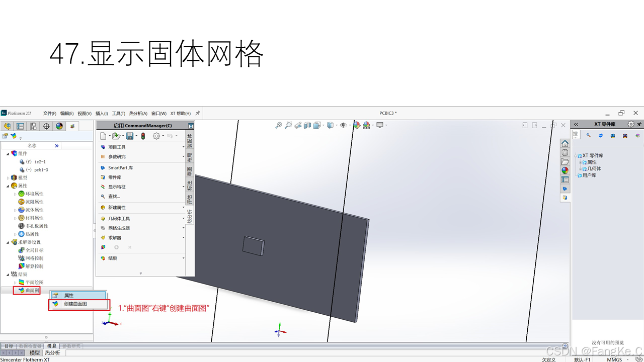The width and height of the screenshot is (644, 362).
Task: Open the task pane file explorer folder icon
Action: (x=565, y=161)
